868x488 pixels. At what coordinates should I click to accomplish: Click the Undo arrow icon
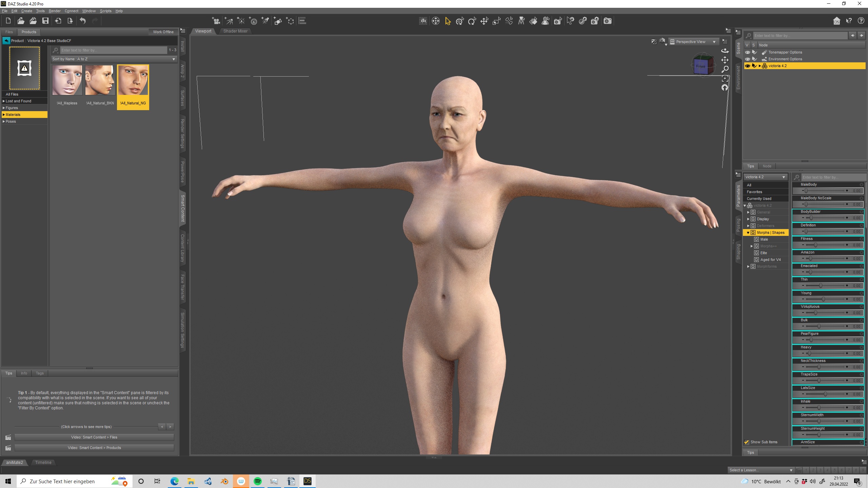(x=83, y=21)
